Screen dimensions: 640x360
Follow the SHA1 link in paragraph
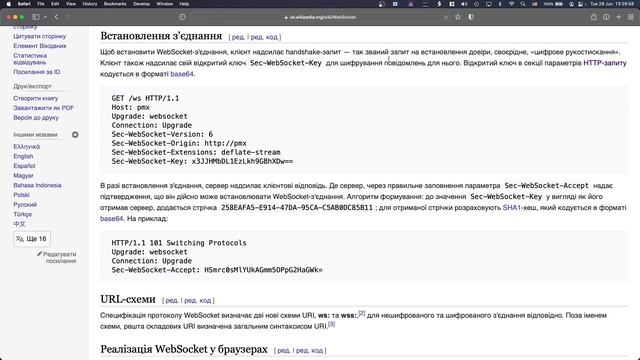pyautogui.click(x=512, y=207)
